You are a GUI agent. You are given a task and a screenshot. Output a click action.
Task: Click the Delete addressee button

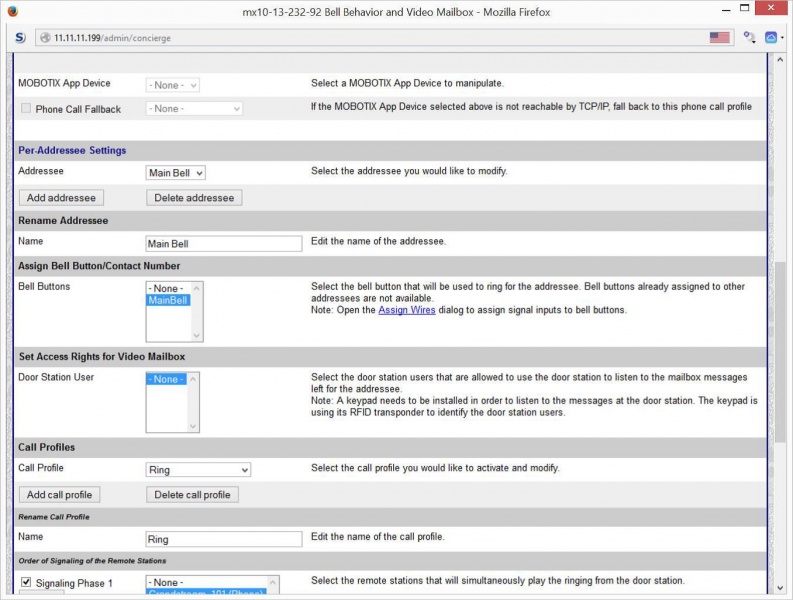coord(194,198)
